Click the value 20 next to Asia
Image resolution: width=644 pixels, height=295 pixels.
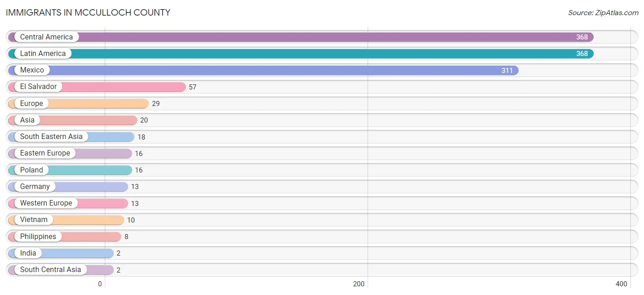144,120
